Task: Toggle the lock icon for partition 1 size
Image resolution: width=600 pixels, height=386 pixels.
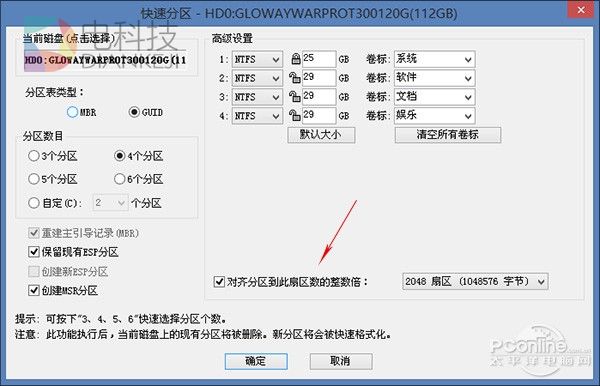Action: coord(295,59)
